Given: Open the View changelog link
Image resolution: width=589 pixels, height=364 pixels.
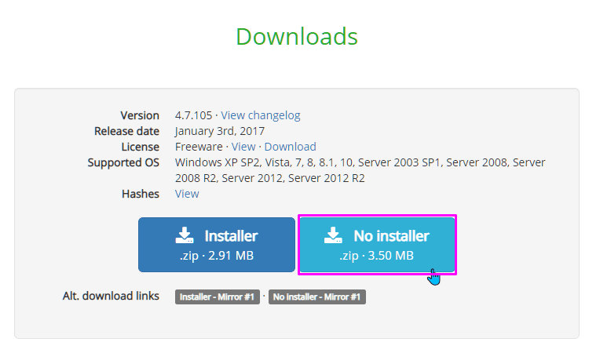Looking at the screenshot, I should tap(260, 115).
